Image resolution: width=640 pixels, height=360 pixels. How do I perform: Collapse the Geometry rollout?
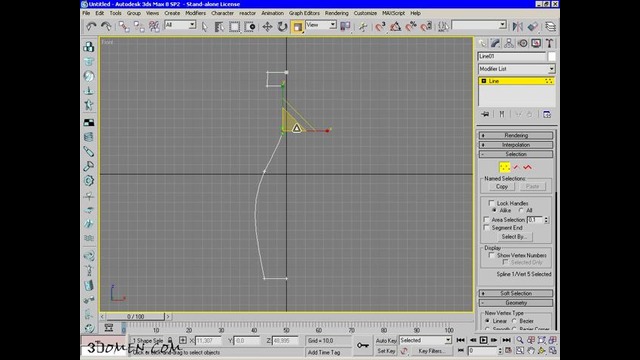(x=516, y=303)
